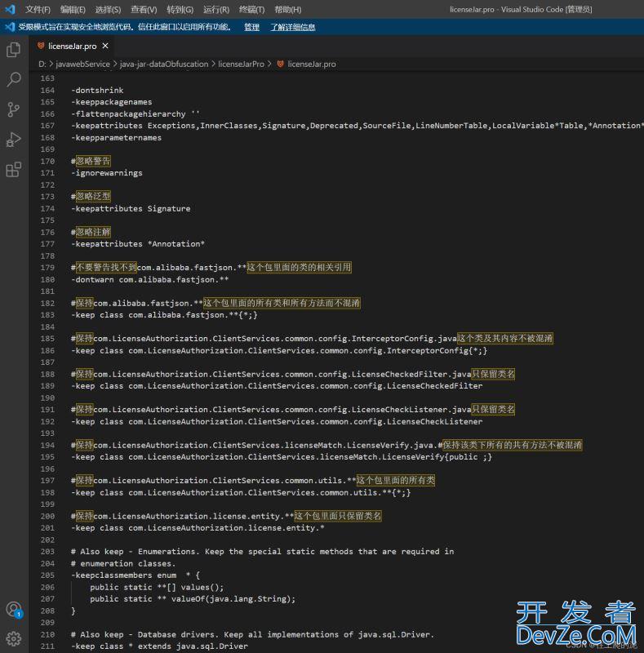Open the 转到(G) menu
644x653 pixels.
180,10
